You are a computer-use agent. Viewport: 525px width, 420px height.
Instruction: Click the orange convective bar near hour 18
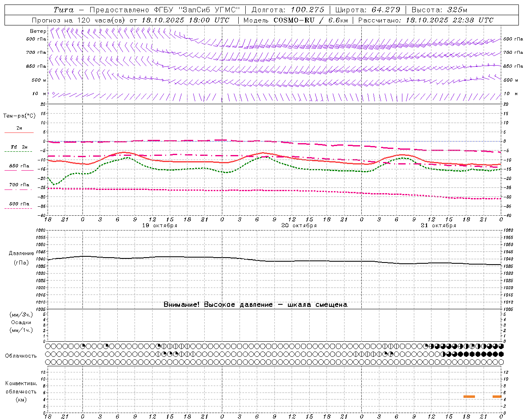coord(469,397)
